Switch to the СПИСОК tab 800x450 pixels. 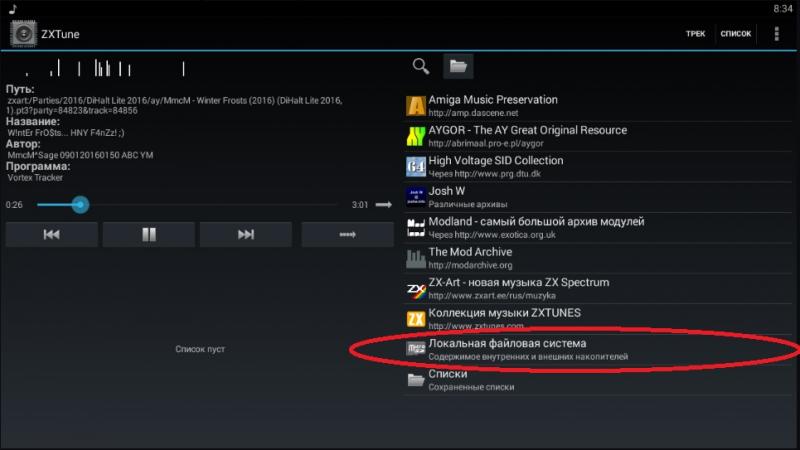[735, 34]
